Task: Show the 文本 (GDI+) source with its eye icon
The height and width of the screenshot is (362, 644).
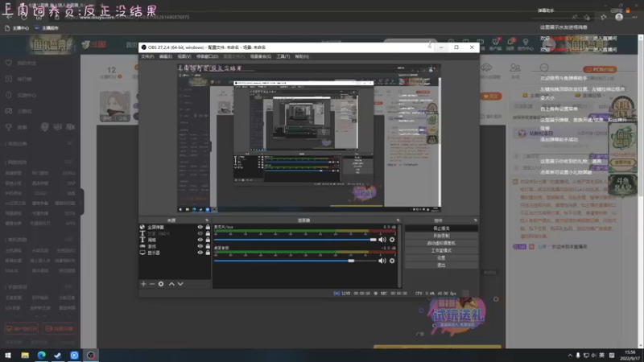Action: (x=200, y=233)
